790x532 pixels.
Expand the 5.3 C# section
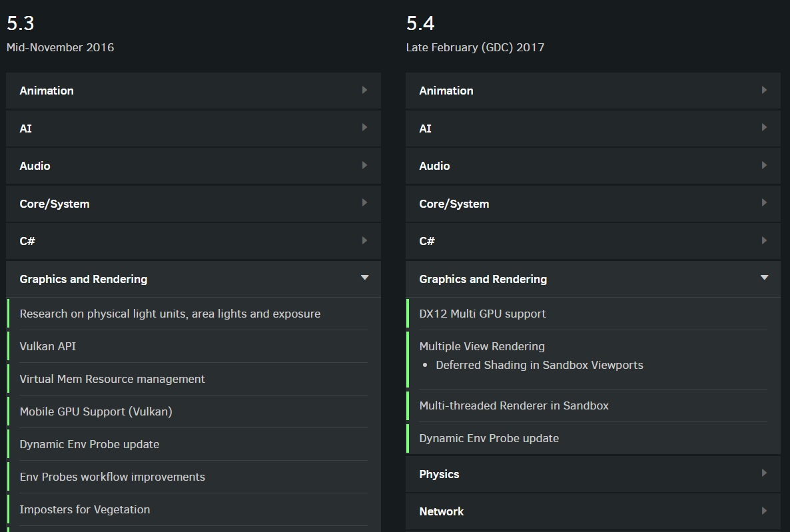coord(193,241)
